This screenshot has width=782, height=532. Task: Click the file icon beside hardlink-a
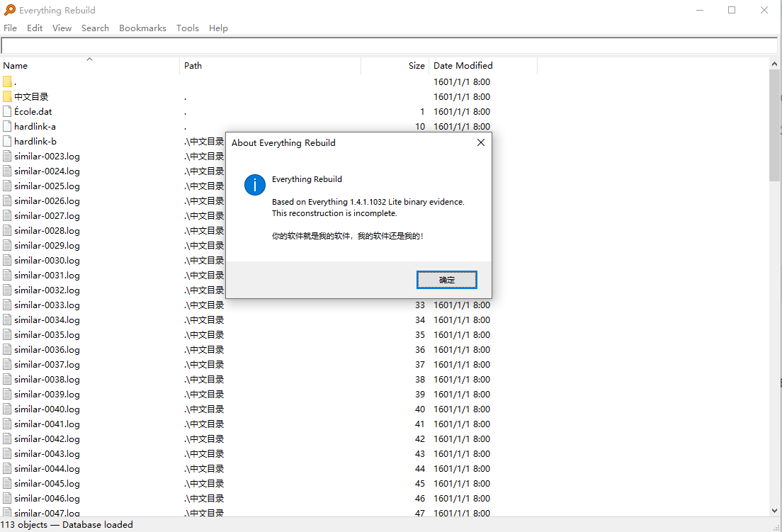pos(7,127)
